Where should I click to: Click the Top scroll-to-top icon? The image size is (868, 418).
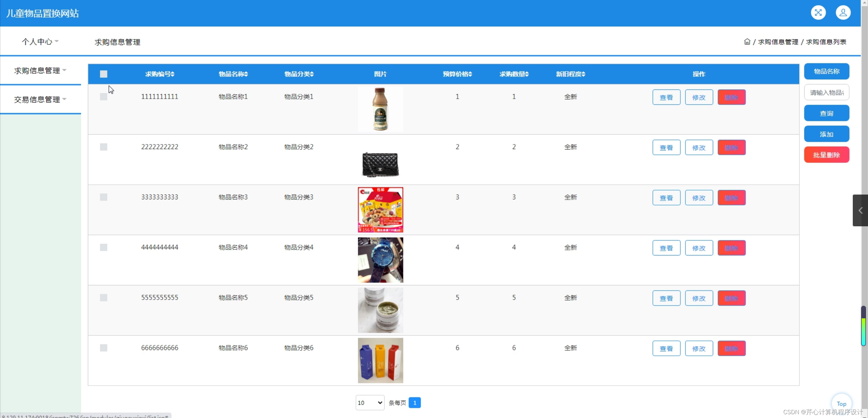point(841,403)
